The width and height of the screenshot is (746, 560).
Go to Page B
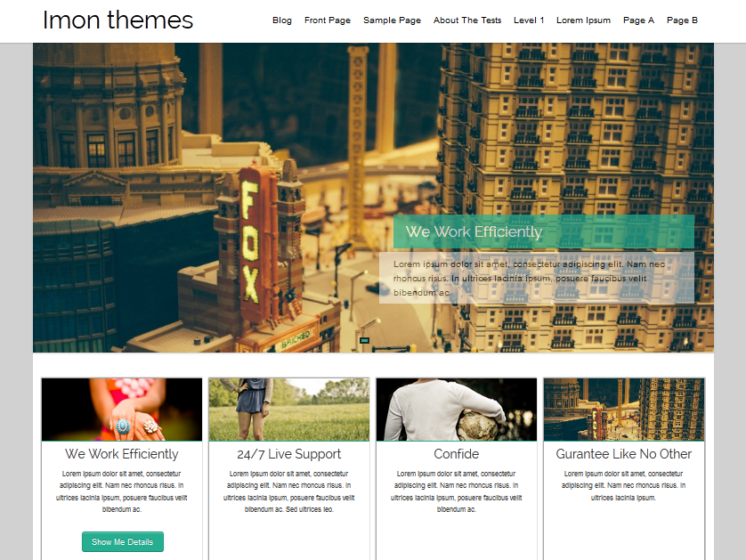(683, 20)
